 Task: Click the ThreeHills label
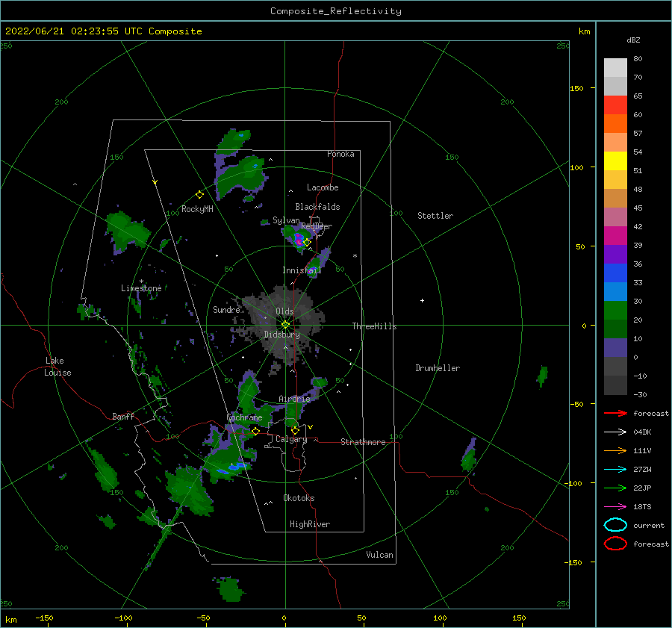[x=375, y=326]
